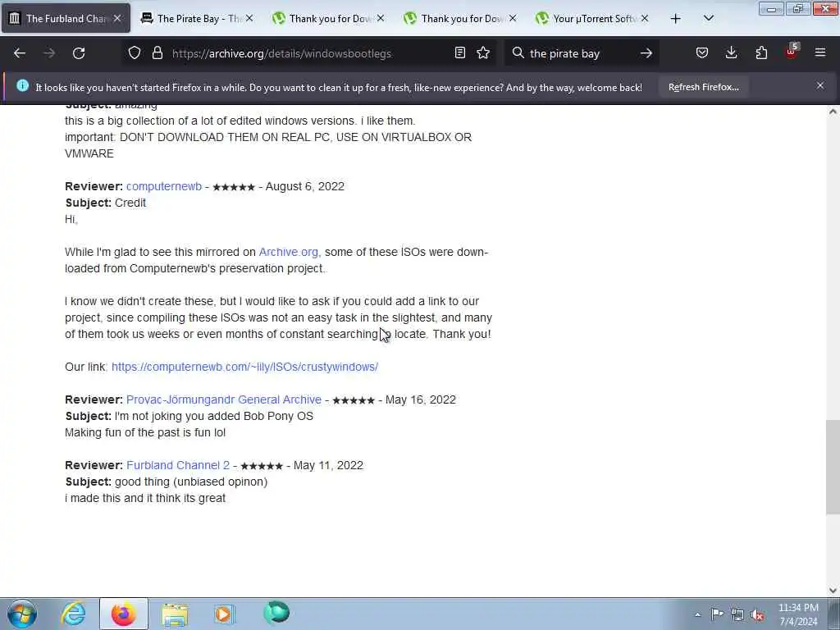The height and width of the screenshot is (630, 840).
Task: Dismiss the Firefox notification bar
Action: (x=820, y=85)
